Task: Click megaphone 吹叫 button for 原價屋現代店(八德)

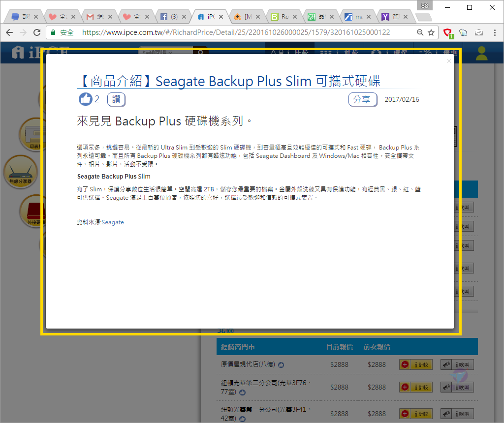Action: point(457,364)
